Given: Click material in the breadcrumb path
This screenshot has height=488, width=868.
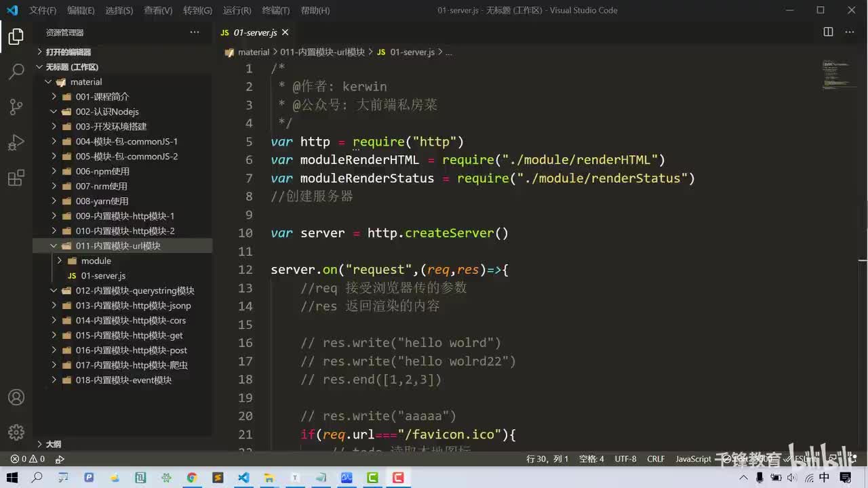Looking at the screenshot, I should (x=254, y=52).
